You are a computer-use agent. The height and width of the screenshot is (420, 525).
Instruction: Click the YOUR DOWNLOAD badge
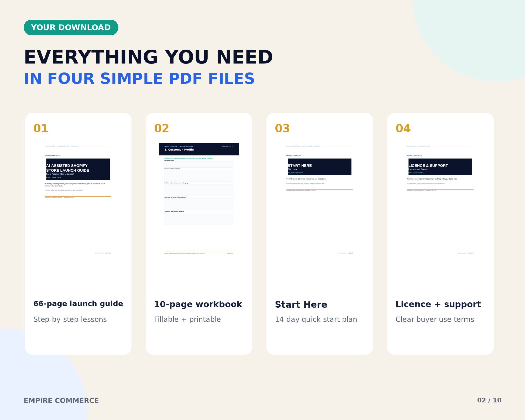click(71, 27)
